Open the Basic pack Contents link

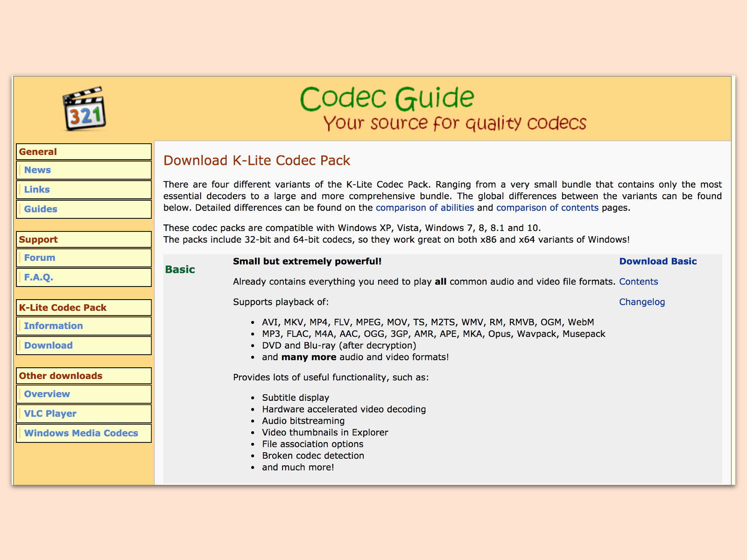(639, 281)
